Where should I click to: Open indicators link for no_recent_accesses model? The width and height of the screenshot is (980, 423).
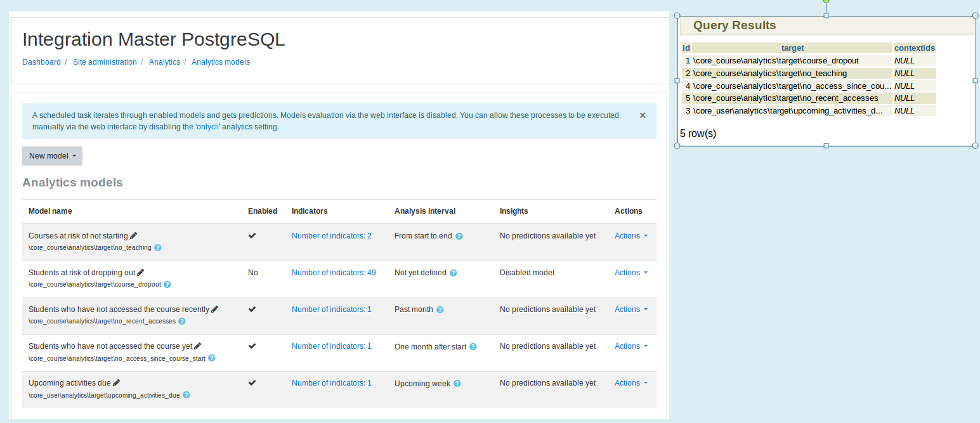coord(332,309)
